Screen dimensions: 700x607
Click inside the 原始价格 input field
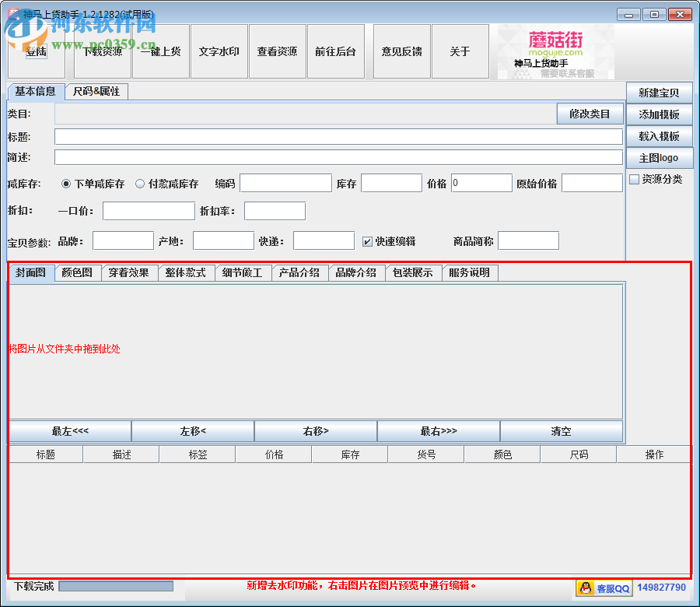tap(592, 183)
